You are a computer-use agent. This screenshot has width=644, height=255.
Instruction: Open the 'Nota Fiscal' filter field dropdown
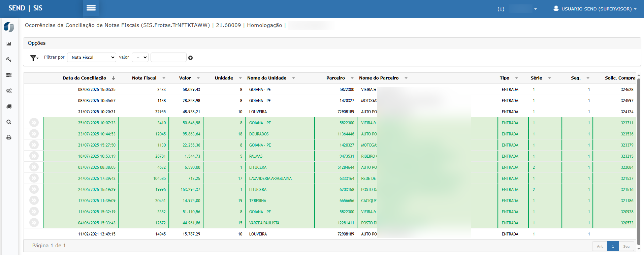92,58
